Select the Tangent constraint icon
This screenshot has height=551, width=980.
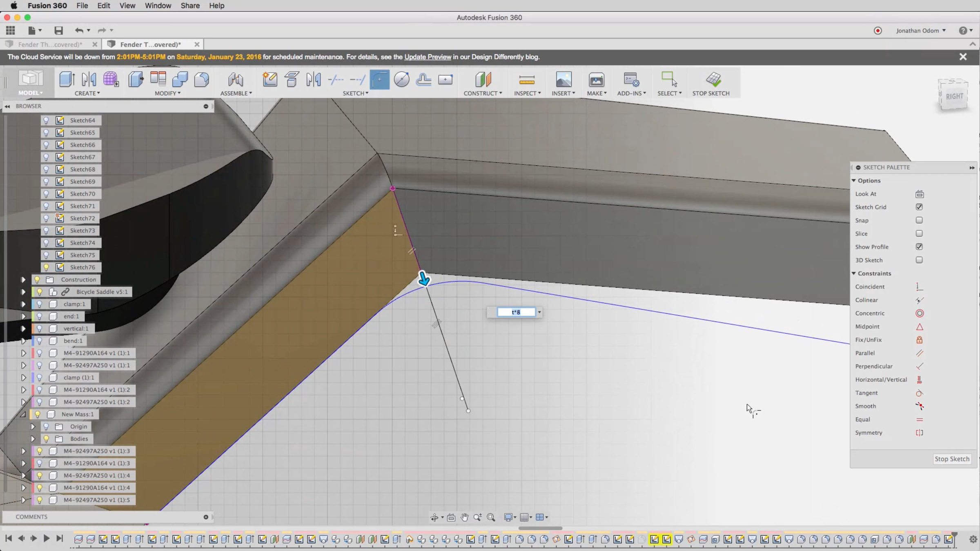(x=919, y=393)
